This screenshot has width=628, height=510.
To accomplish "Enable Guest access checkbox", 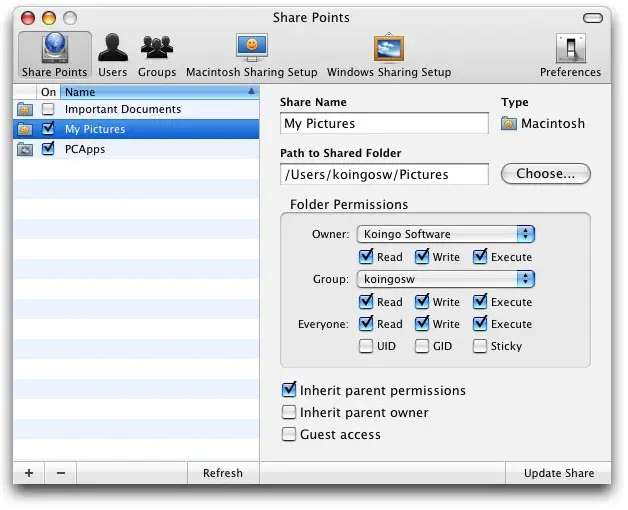I will click(288, 434).
